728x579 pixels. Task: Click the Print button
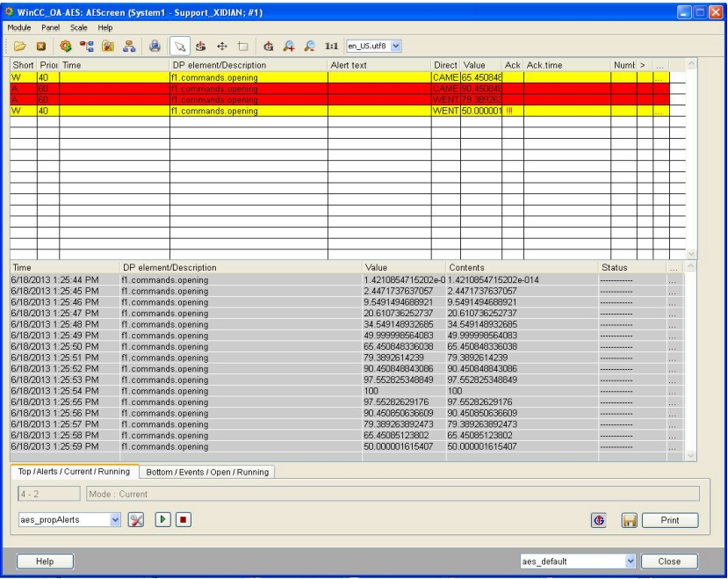pos(670,519)
